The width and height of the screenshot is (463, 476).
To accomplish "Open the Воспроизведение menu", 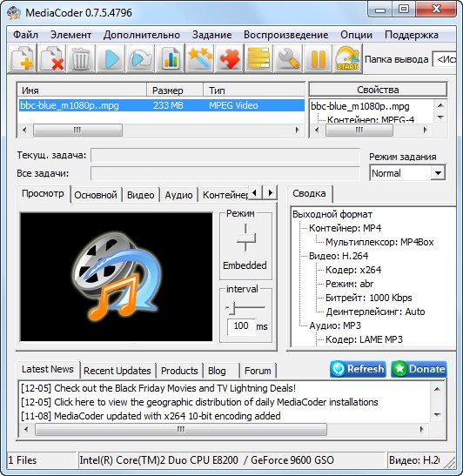I will (285, 35).
